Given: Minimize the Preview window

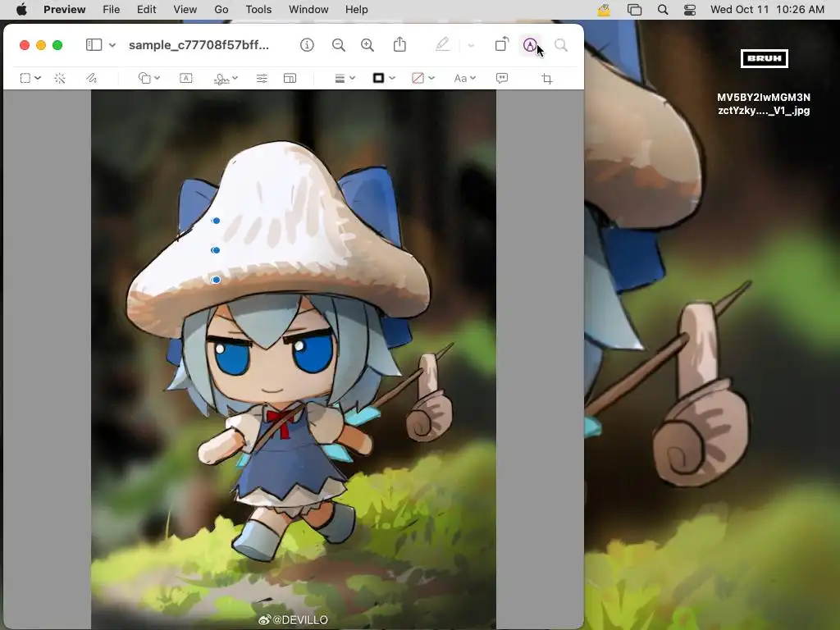Looking at the screenshot, I should point(41,45).
